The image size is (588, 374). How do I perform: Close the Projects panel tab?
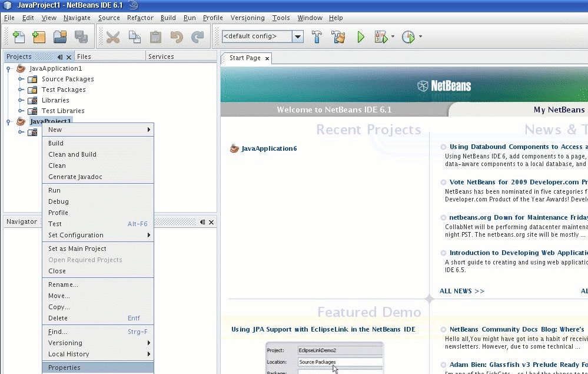(x=69, y=57)
